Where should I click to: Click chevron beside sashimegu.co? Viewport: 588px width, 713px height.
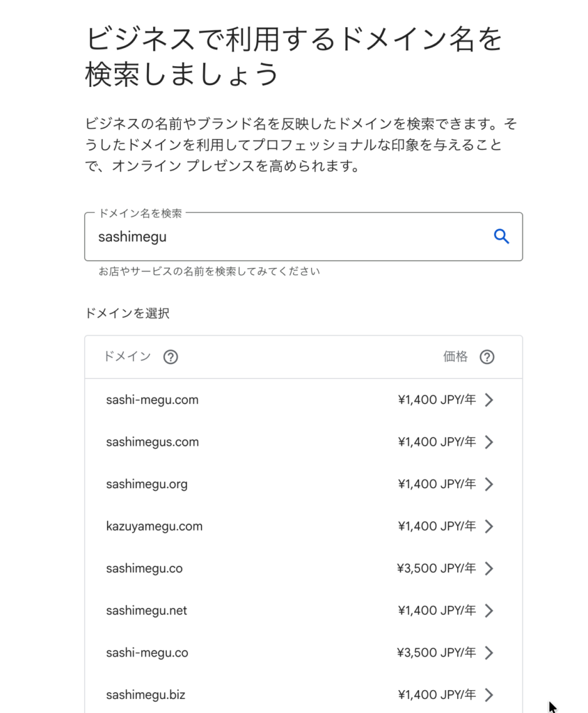click(489, 568)
